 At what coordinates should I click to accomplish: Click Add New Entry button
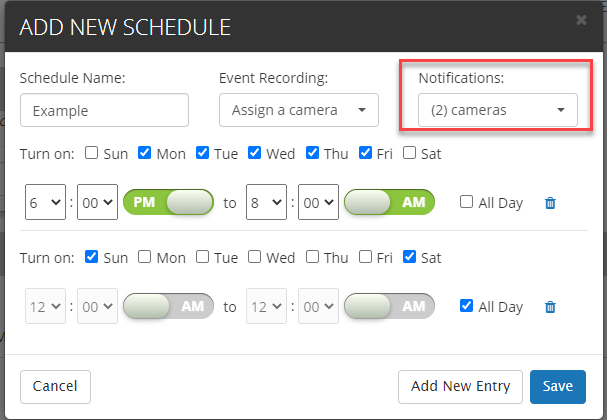(460, 386)
